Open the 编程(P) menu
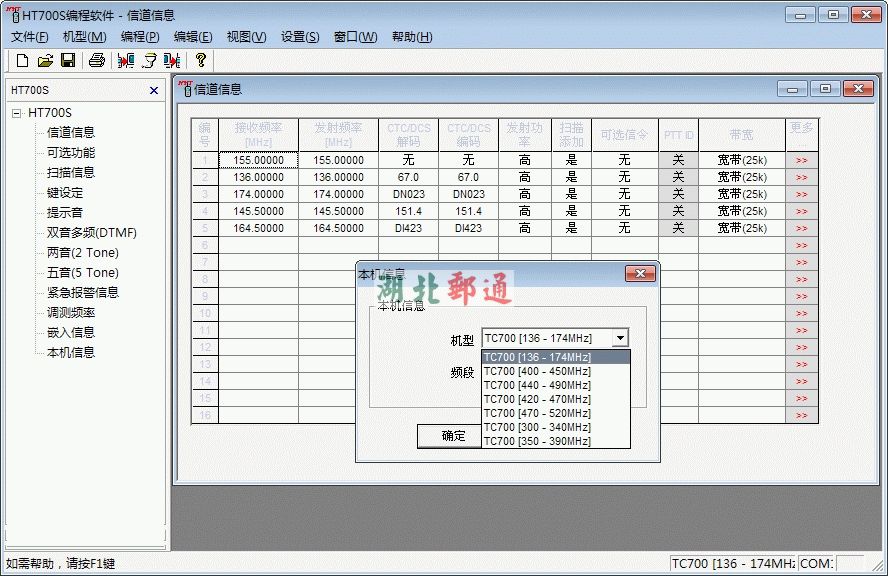Image resolution: width=888 pixels, height=576 pixels. (140, 37)
